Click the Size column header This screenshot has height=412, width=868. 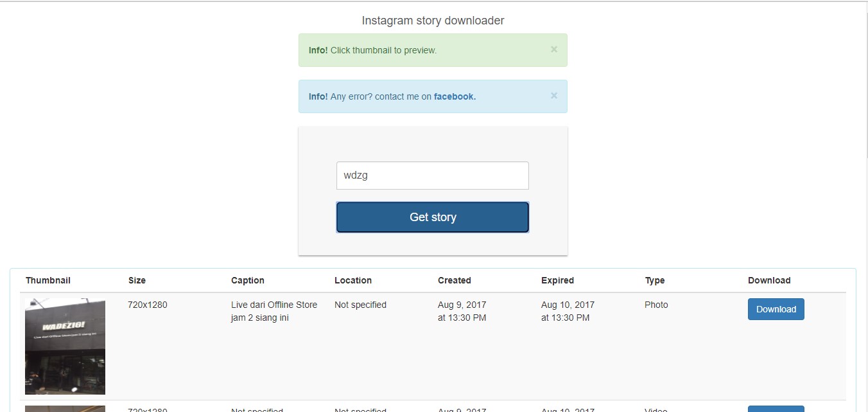137,280
